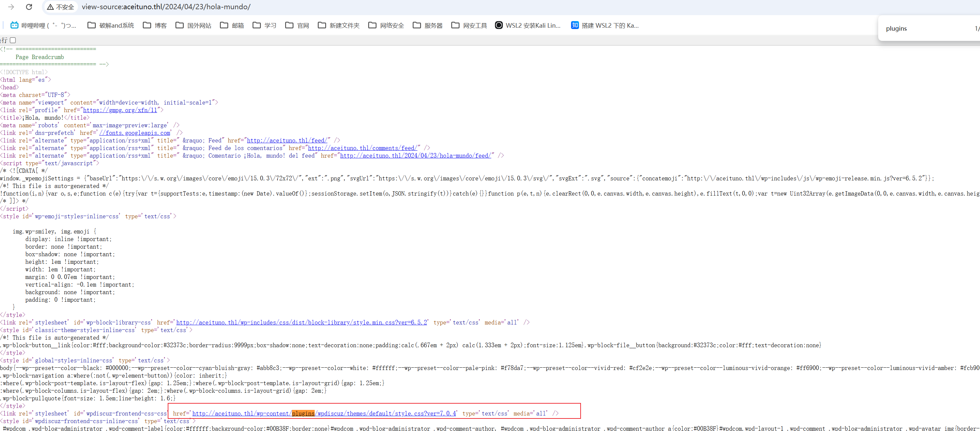This screenshot has width=980, height=431.
Task: Open the 搭建 WSL2 下的 Ka... bookmark
Action: tap(605, 25)
